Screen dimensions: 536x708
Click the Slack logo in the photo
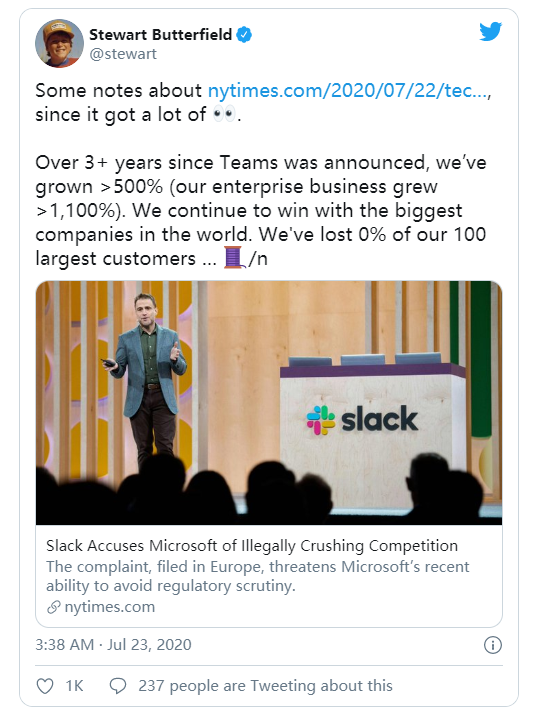tap(362, 420)
